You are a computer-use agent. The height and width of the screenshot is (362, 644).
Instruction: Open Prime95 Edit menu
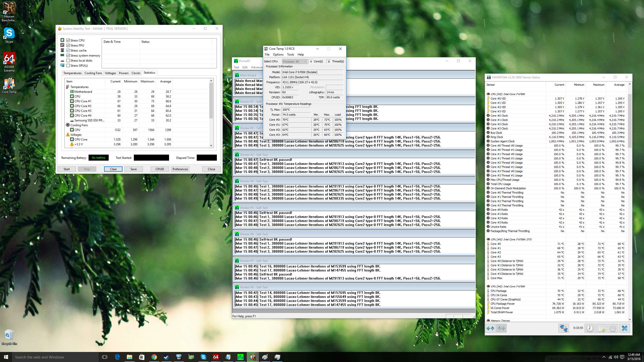[x=245, y=67]
